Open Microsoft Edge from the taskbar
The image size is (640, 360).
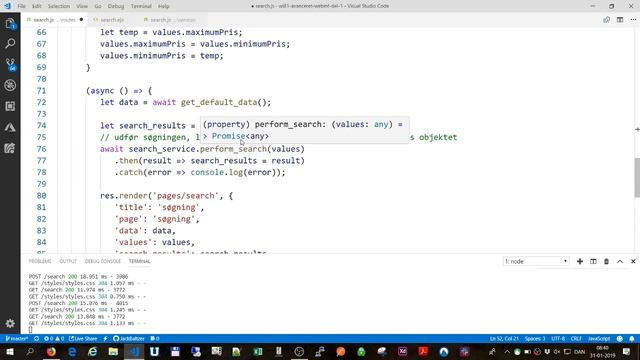pyautogui.click(x=72, y=351)
